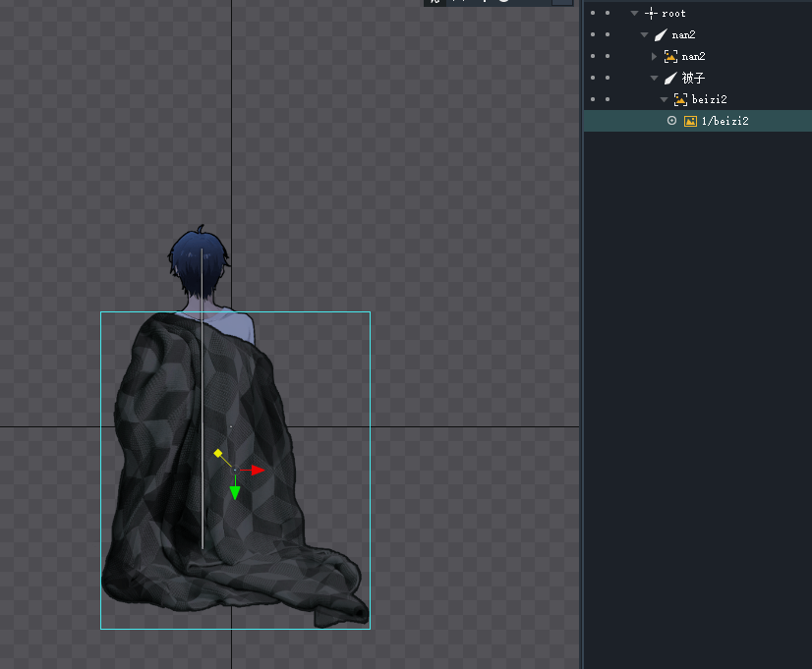Click the 1/beizi2 image attachment icon
Image resolution: width=812 pixels, height=669 pixels.
click(x=690, y=121)
